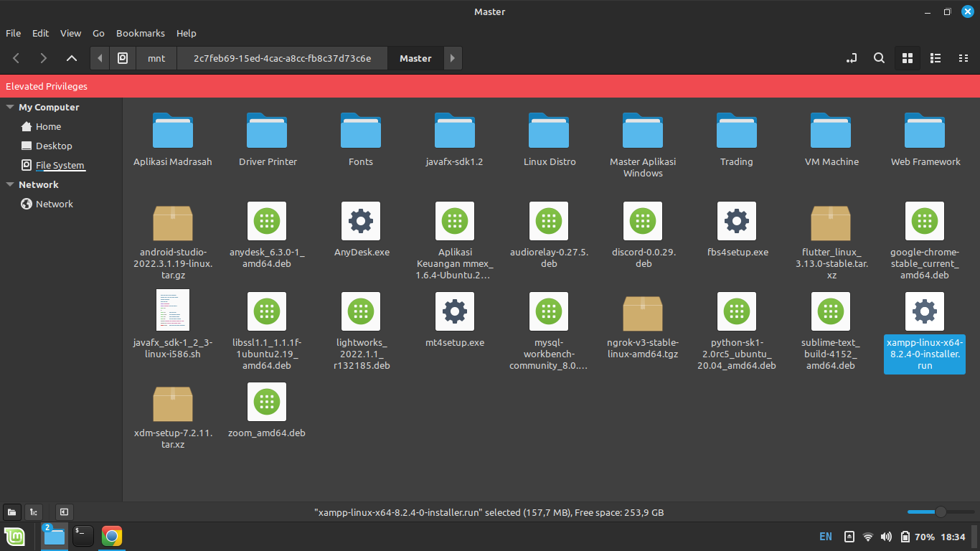Open the search tool
Viewport: 980px width, 551px height.
879,58
